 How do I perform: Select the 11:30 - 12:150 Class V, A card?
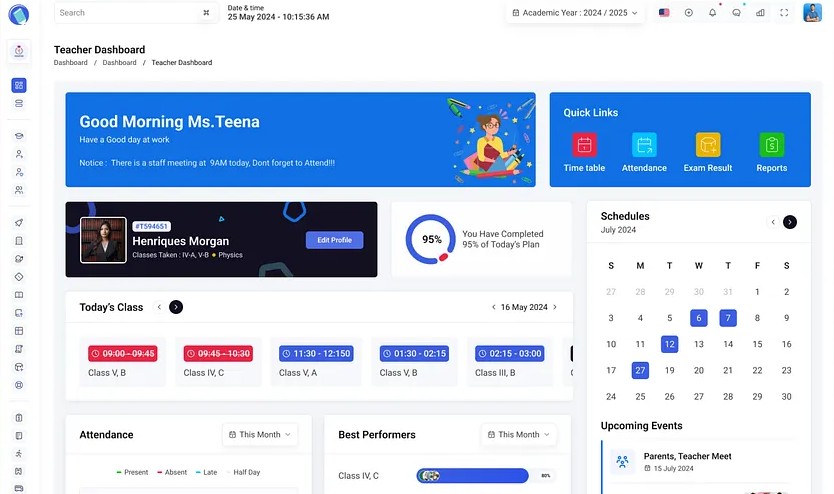316,362
